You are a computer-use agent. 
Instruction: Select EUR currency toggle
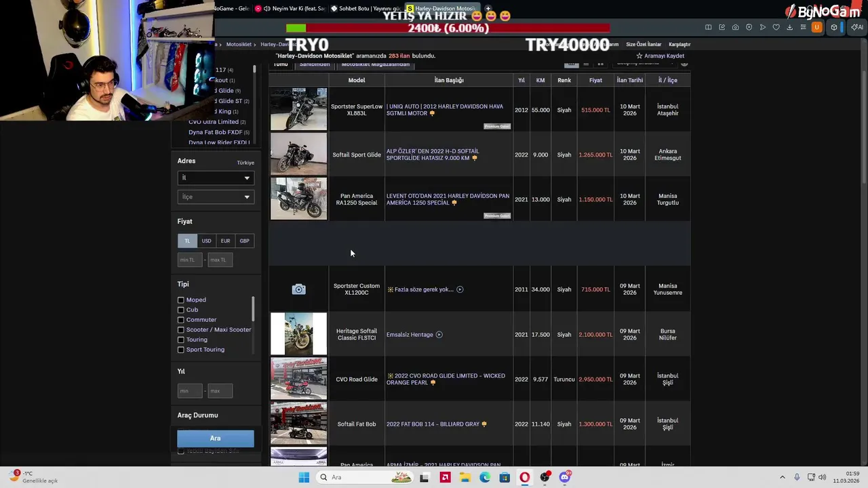pos(225,241)
